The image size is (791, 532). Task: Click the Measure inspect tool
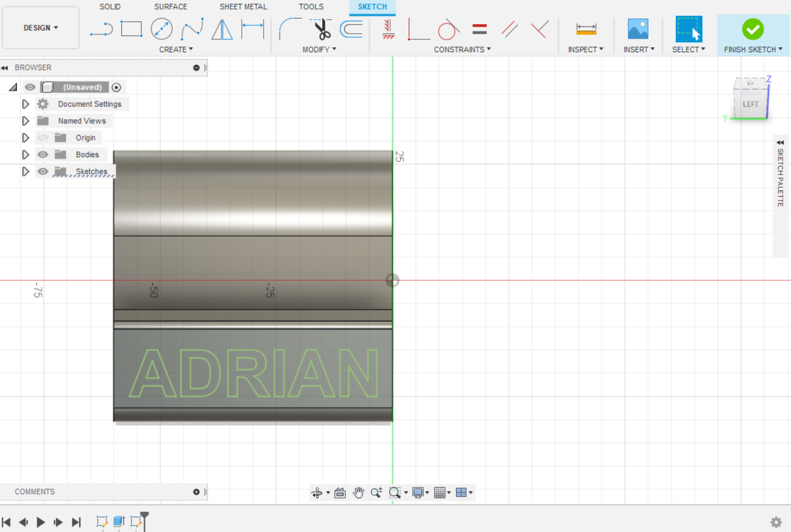(586, 29)
